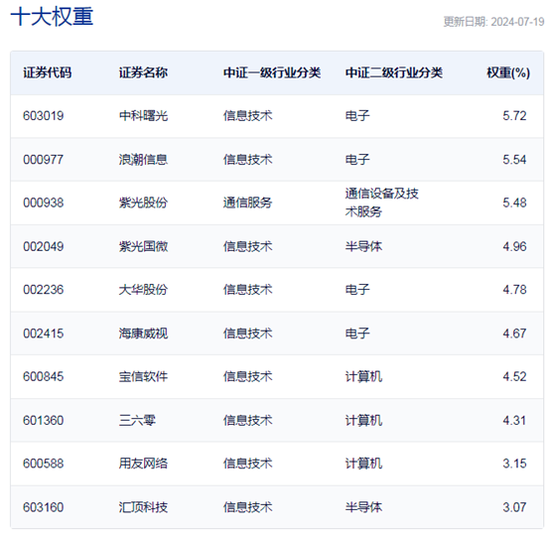The image size is (550, 534).
Task: Click 电子 in the 浪潮信息 row
Action: 357,160
